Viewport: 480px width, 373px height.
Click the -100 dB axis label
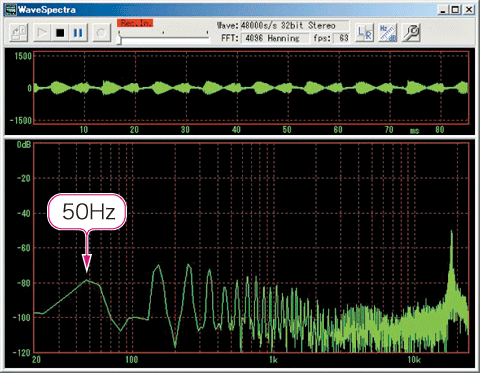(x=22, y=317)
